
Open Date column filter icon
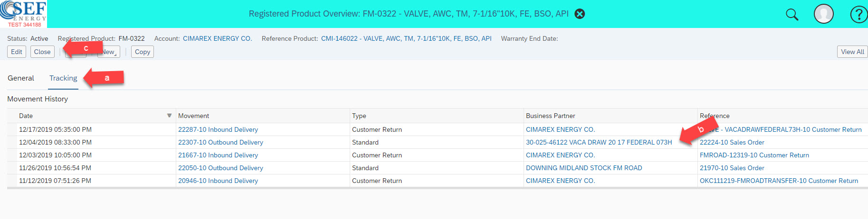[x=169, y=116]
